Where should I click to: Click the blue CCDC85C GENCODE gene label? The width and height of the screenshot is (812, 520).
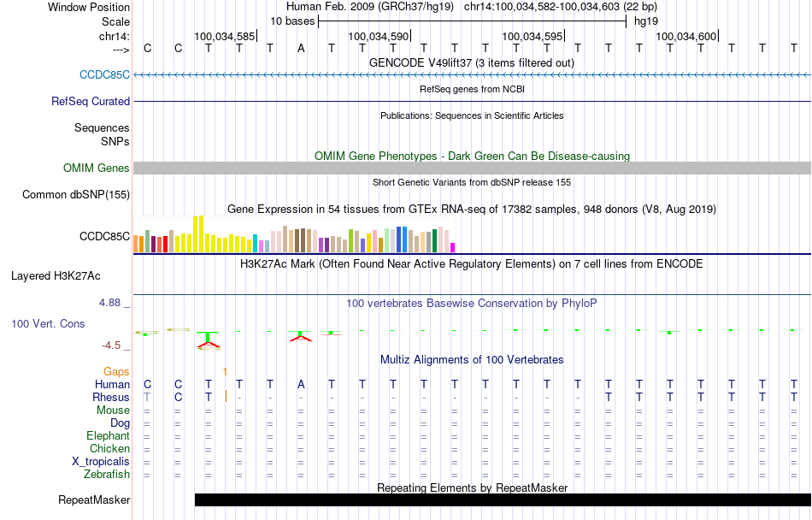(x=104, y=74)
